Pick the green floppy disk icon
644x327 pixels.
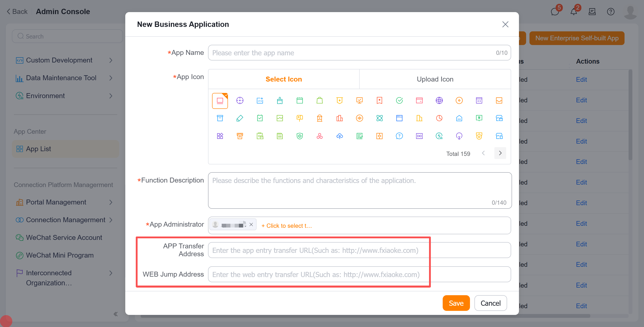tap(280, 136)
